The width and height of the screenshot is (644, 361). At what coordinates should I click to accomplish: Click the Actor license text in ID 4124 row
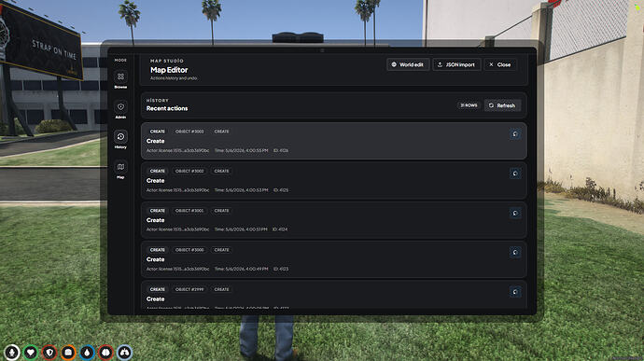pyautogui.click(x=178, y=229)
